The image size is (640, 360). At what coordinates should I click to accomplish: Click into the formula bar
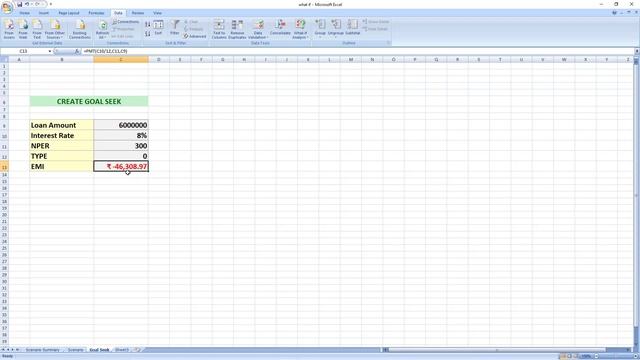click(x=357, y=51)
